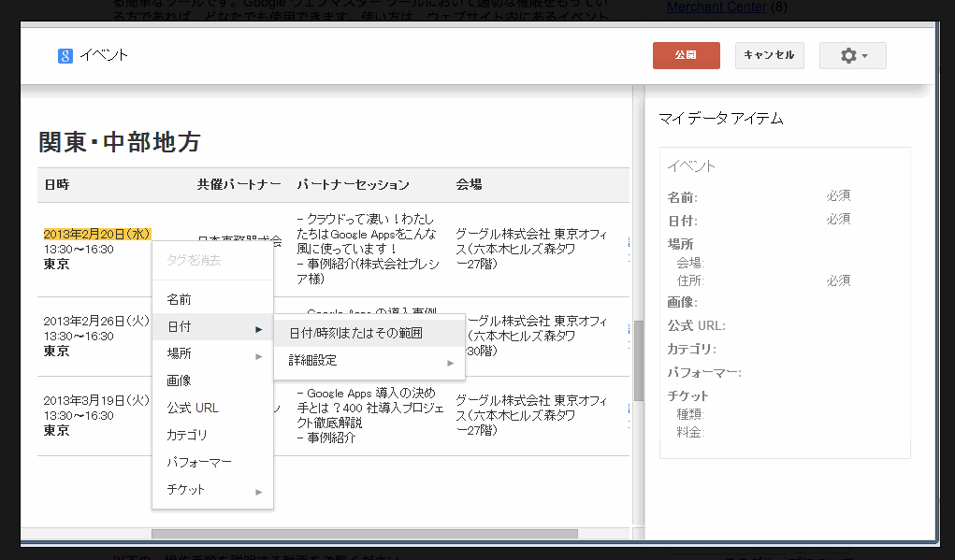Viewport: 955px width, 560px height.
Task: Click the red 公開 publish button
Action: click(x=686, y=56)
